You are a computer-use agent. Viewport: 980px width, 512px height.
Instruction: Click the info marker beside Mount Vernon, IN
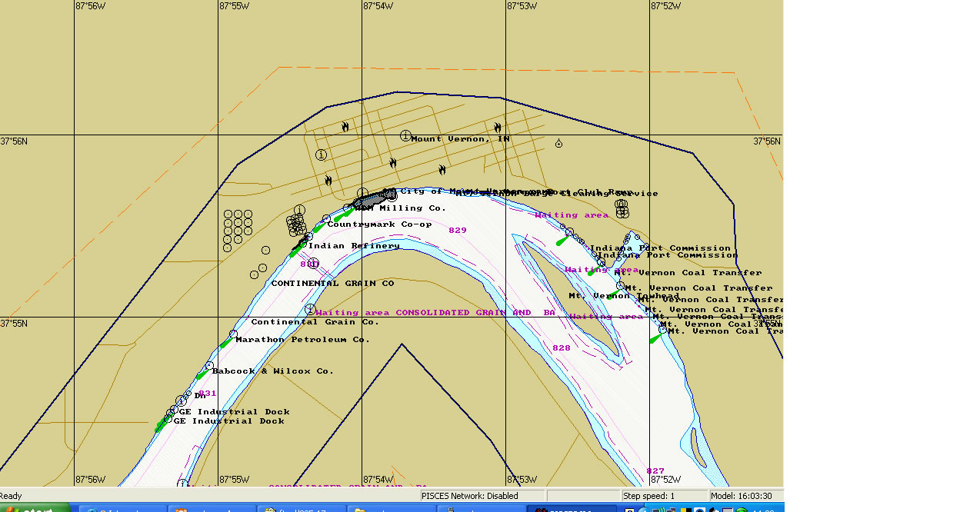click(405, 136)
